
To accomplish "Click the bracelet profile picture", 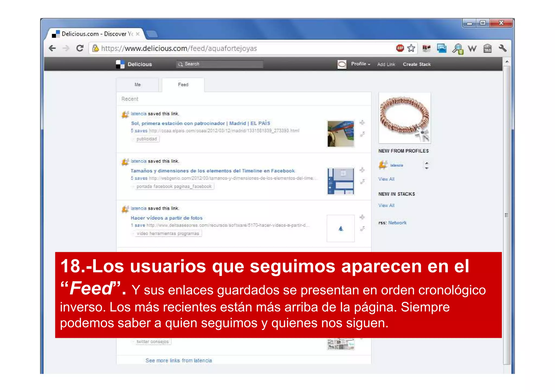I will [x=405, y=118].
